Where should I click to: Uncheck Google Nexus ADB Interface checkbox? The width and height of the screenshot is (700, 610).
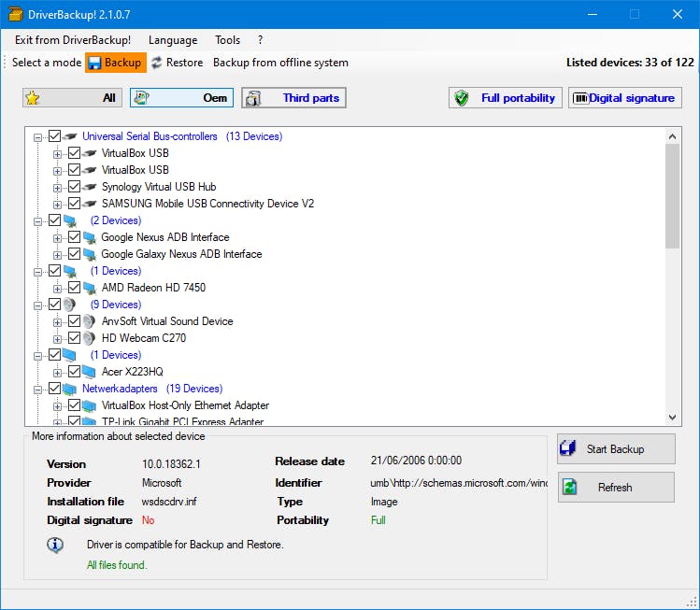74,237
